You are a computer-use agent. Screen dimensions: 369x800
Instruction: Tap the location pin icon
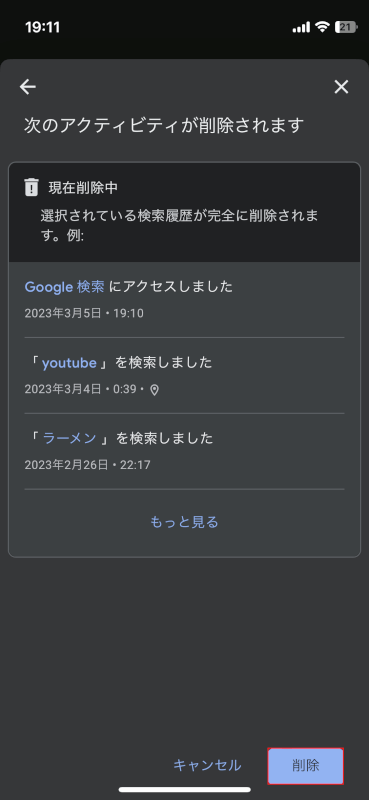(154, 390)
